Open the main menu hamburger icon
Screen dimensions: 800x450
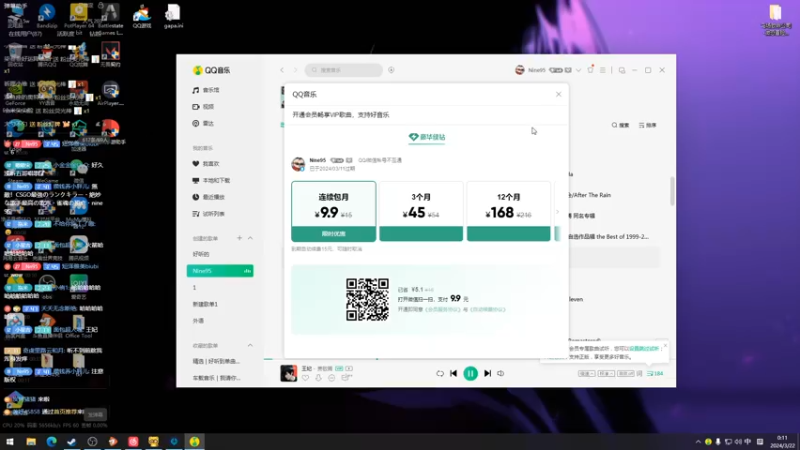[x=603, y=70]
